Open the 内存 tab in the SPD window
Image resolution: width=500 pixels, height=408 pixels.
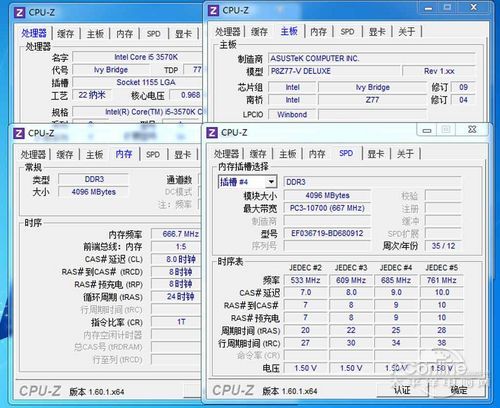[317, 154]
